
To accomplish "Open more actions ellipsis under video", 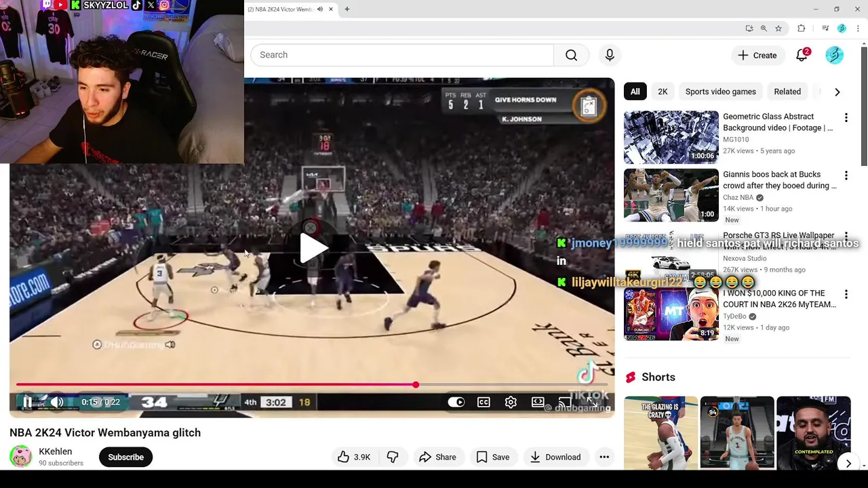I will pos(604,457).
